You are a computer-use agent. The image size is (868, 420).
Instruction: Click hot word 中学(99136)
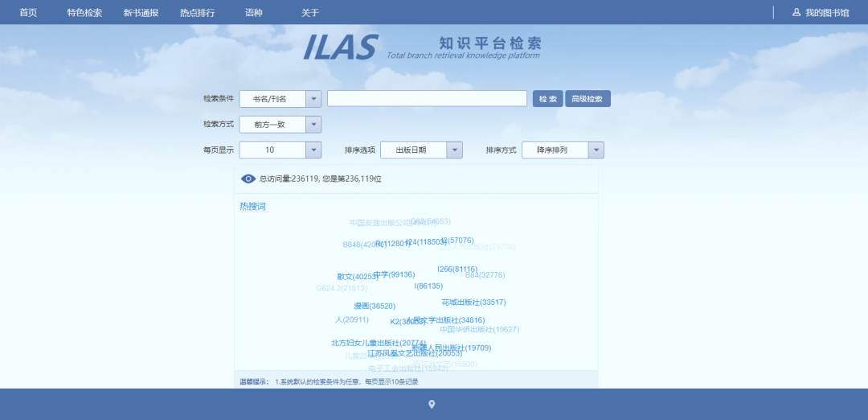(394, 274)
